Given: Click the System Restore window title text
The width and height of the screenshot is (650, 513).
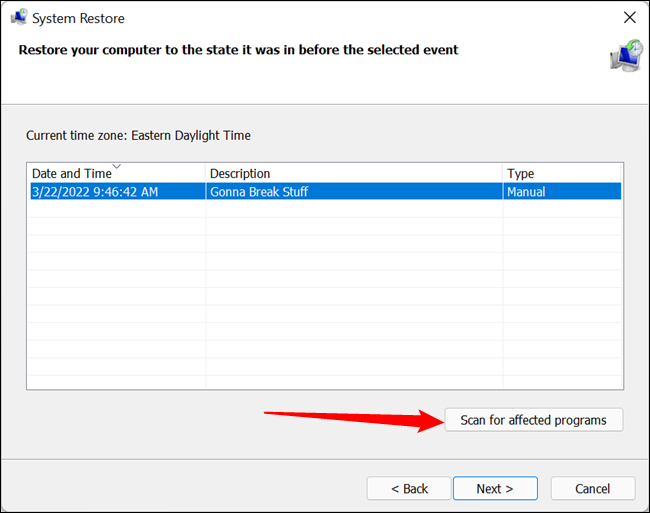Looking at the screenshot, I should click(x=80, y=18).
